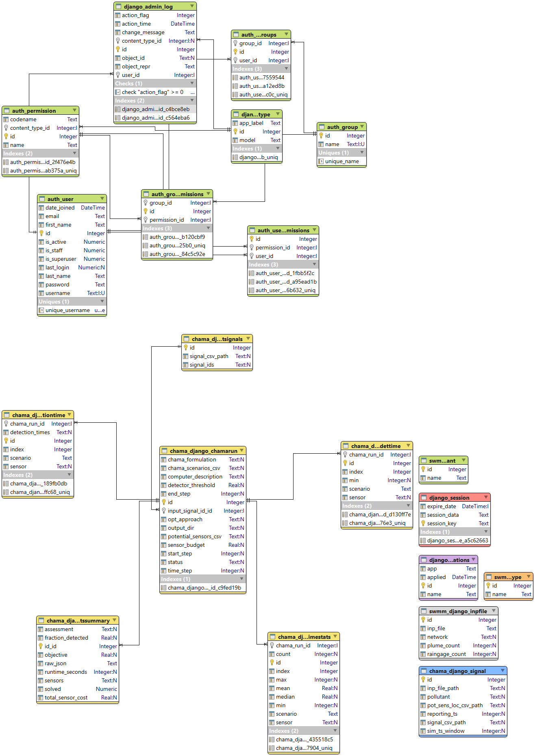The width and height of the screenshot is (535, 756).
Task: Click the foreign key icon next to content_type_id in auth_permission
Action: (6, 128)
